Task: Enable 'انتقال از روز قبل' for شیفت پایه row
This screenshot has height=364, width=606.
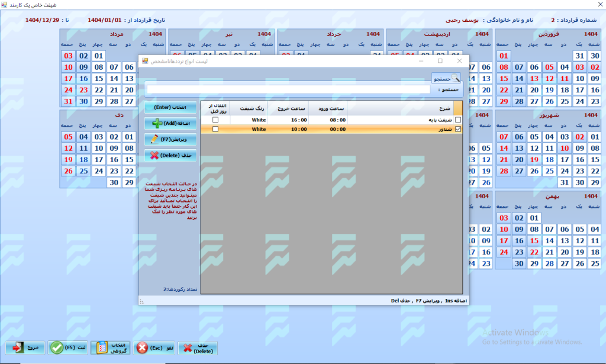Action: pyautogui.click(x=215, y=120)
